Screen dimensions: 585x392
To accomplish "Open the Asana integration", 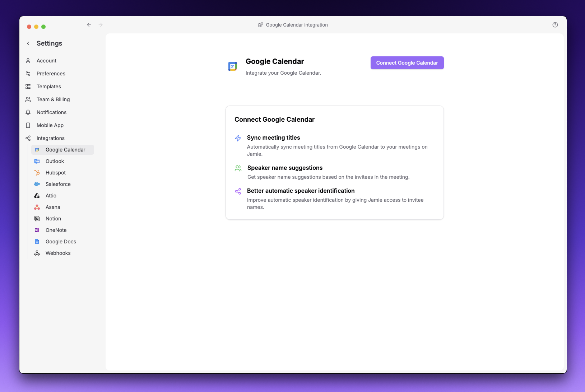I will [52, 207].
